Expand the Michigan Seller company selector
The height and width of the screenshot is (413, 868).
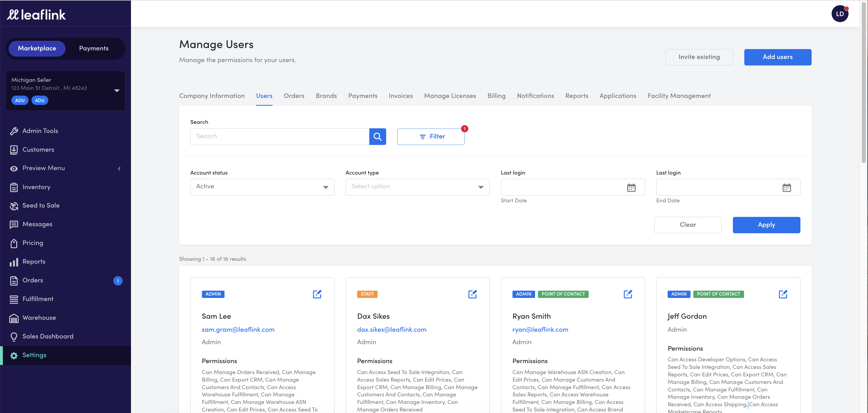coord(65,90)
